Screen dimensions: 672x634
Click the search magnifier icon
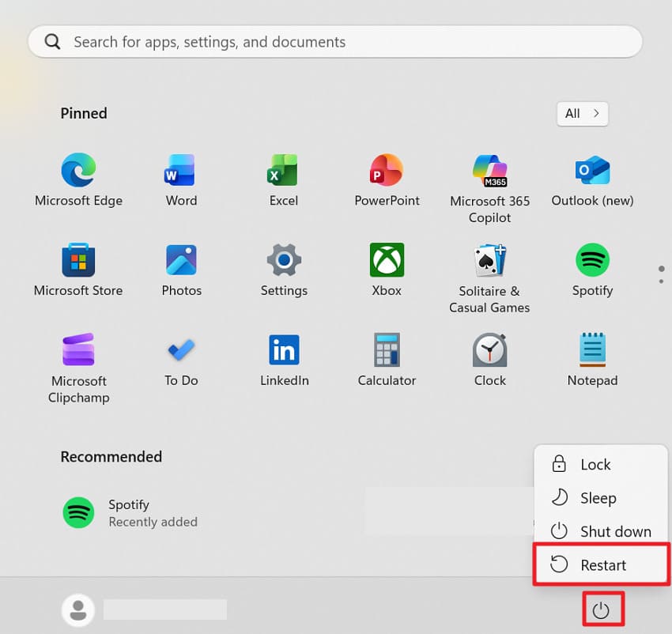tap(52, 42)
